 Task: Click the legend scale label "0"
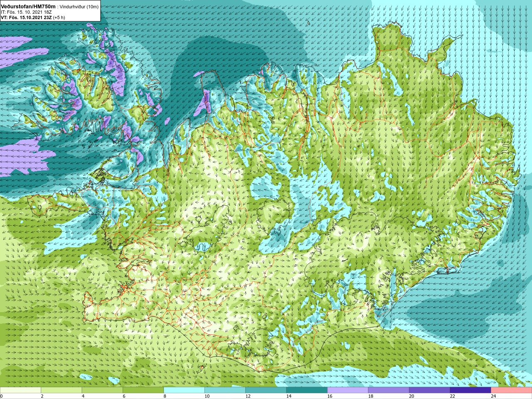[1, 397]
